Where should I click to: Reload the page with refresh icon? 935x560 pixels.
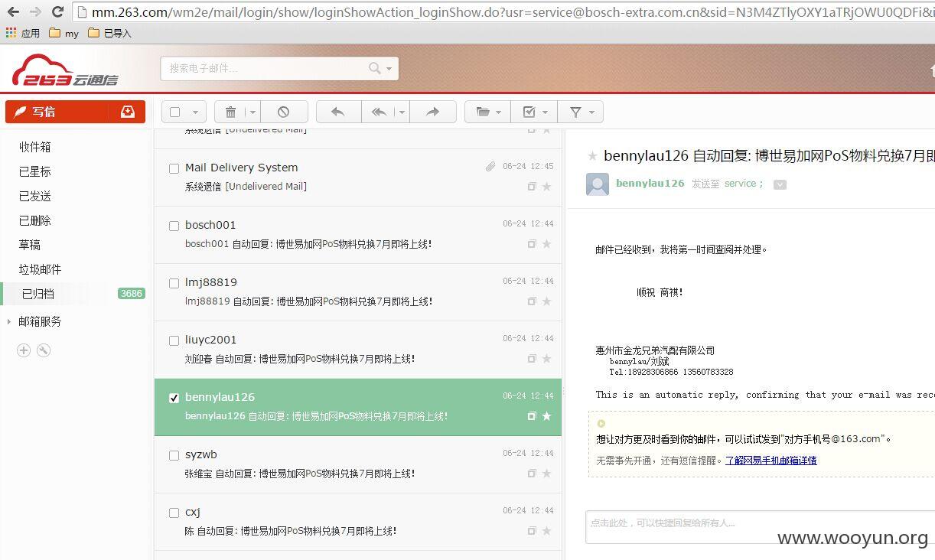click(x=57, y=11)
